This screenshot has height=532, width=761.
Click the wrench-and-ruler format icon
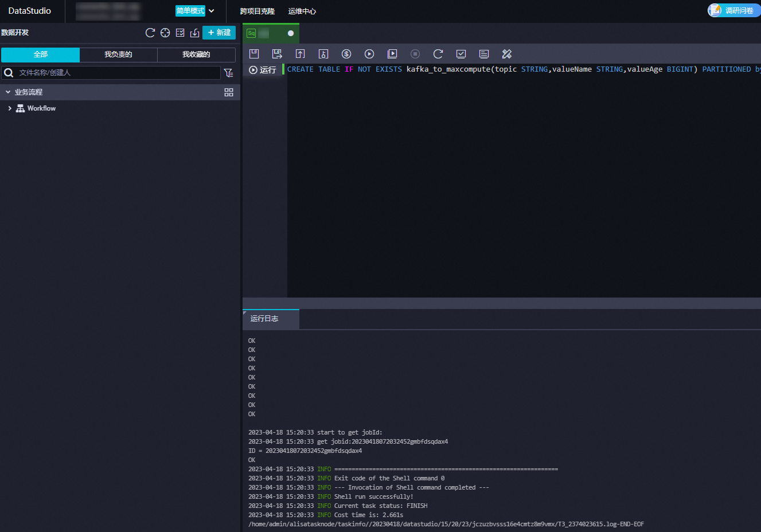pyautogui.click(x=507, y=54)
